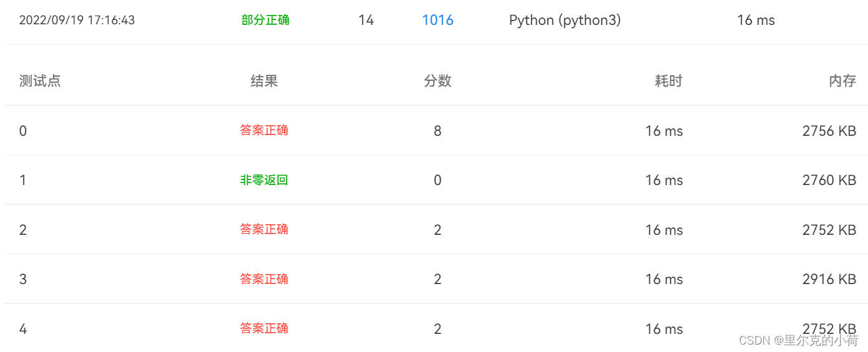Click the Python (python3) language cell
Image resolution: width=868 pixels, height=352 pixels.
pos(565,20)
